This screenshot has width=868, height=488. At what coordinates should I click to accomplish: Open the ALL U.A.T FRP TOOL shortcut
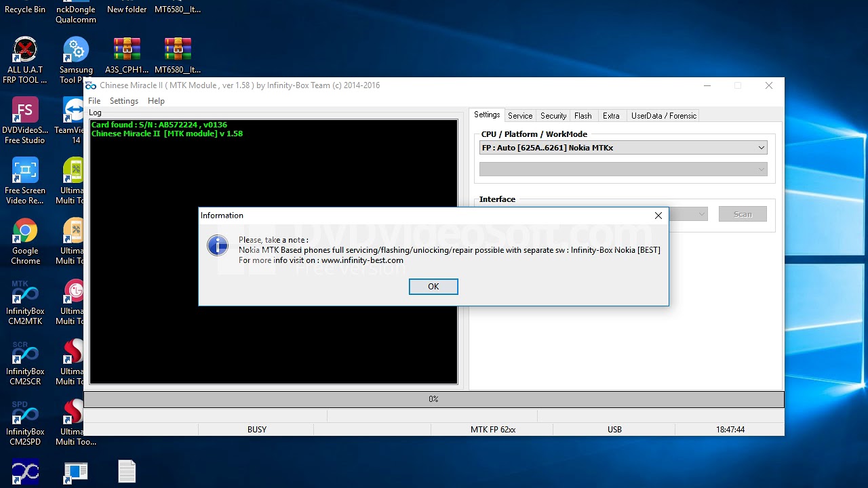(25, 61)
